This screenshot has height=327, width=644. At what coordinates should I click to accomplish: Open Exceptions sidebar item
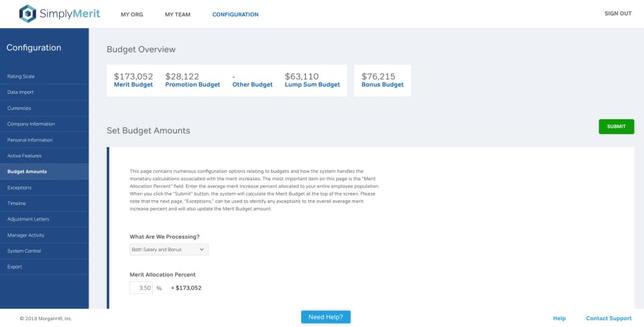(x=44, y=188)
